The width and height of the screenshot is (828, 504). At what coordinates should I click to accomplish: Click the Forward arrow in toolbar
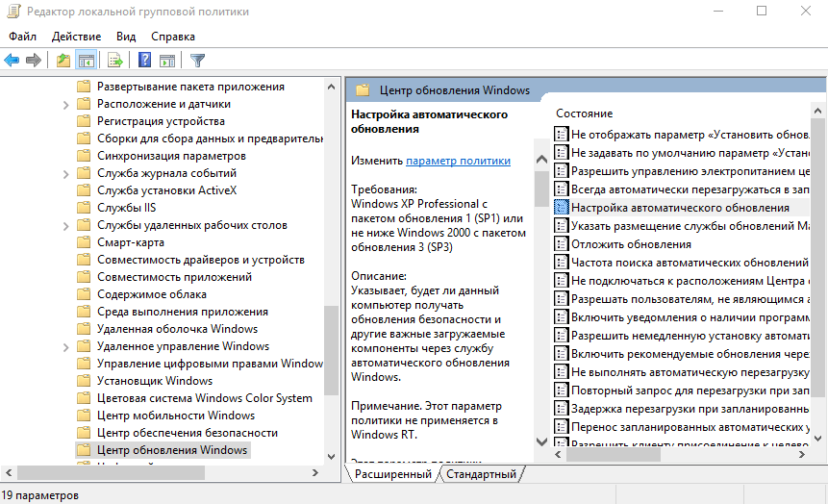[x=34, y=61]
